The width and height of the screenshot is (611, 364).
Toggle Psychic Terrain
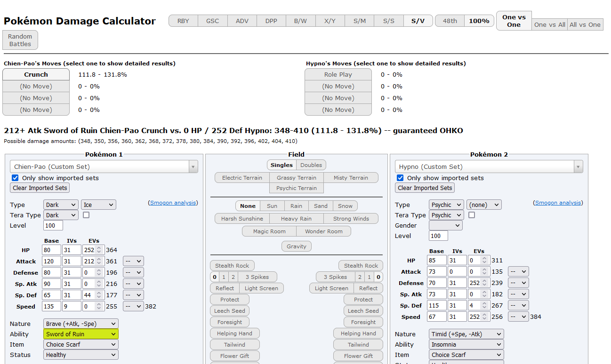click(x=297, y=188)
